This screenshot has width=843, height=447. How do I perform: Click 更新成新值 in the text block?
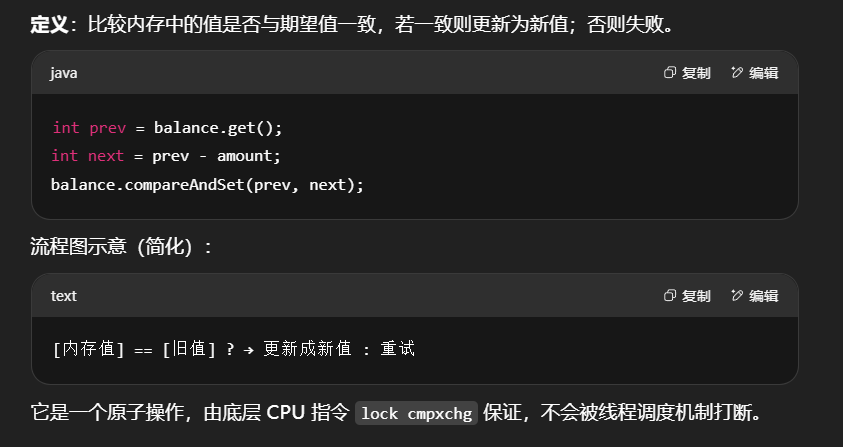pyautogui.click(x=307, y=349)
